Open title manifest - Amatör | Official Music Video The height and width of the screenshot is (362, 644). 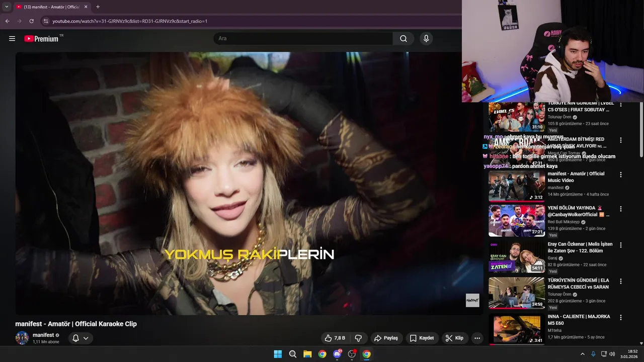[576, 177]
